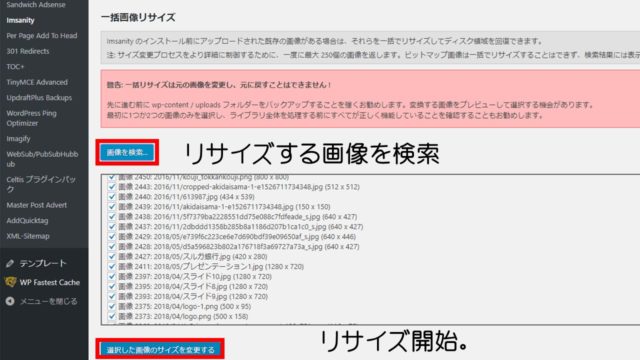Click the red warning heading text

(218, 85)
